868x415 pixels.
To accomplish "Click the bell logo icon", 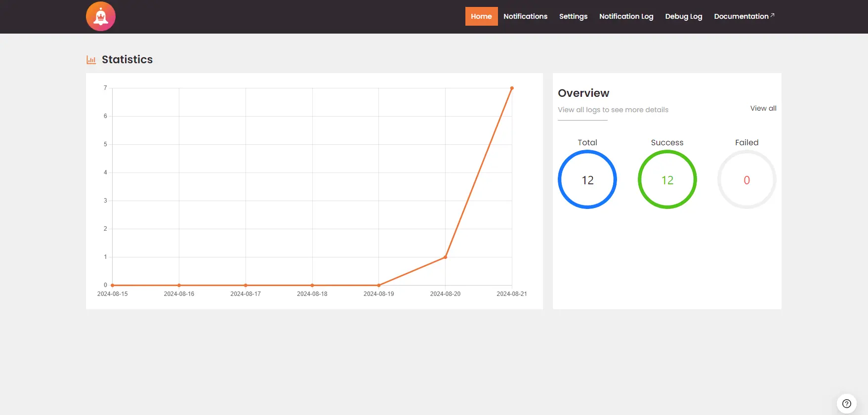I will tap(101, 16).
